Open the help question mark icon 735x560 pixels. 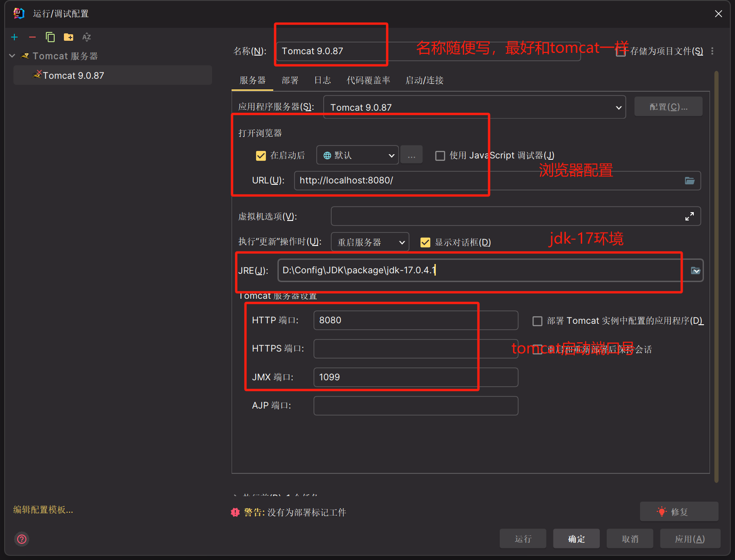tap(22, 539)
